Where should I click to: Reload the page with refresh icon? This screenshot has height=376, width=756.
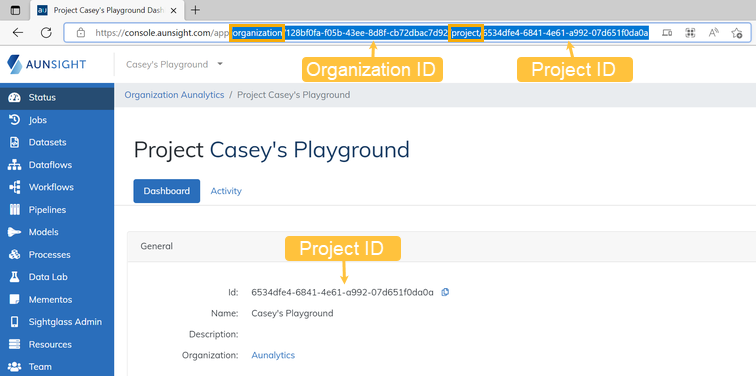(46, 32)
